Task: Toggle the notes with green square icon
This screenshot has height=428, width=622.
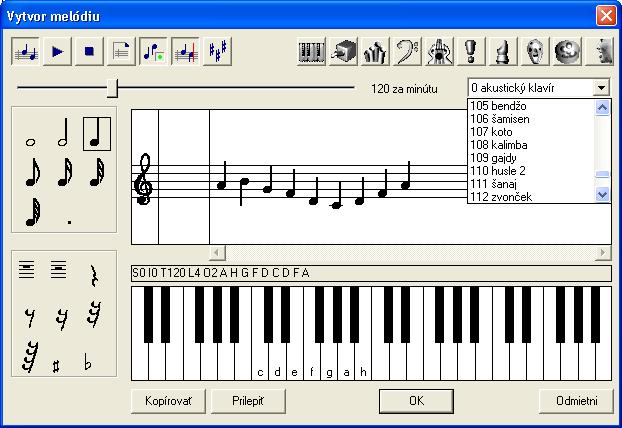Action: click(154, 51)
